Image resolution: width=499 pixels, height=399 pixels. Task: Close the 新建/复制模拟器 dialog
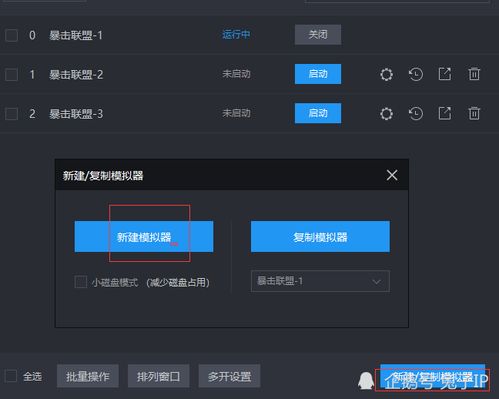392,175
